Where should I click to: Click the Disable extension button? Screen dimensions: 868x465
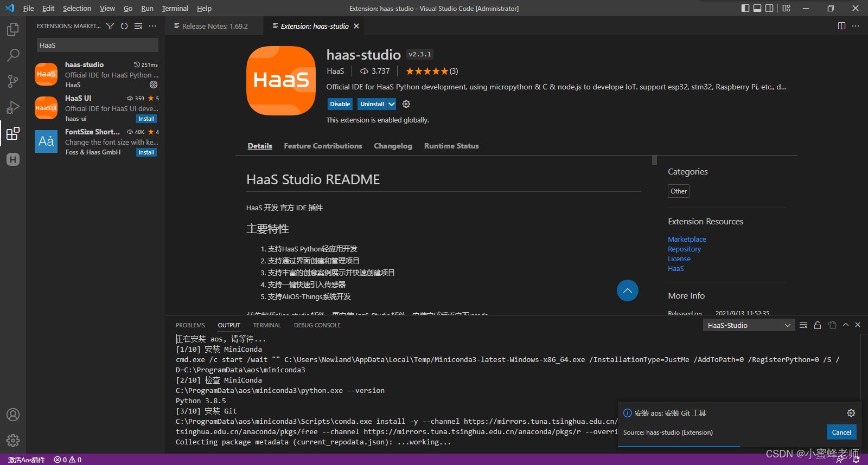click(340, 104)
